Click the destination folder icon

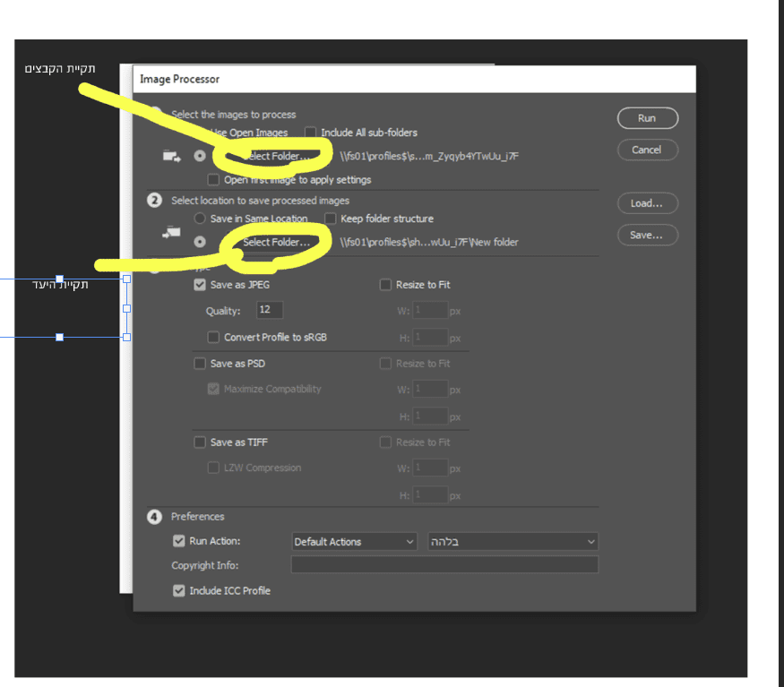click(171, 233)
